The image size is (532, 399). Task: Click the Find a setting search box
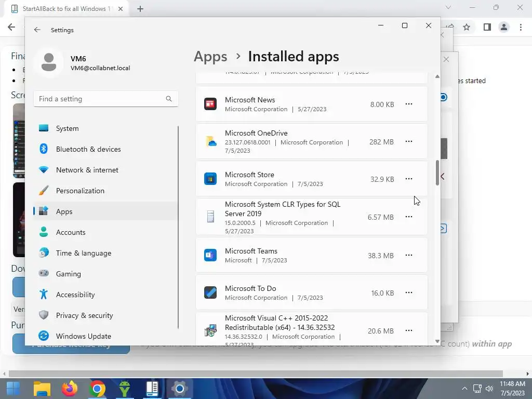click(x=106, y=99)
